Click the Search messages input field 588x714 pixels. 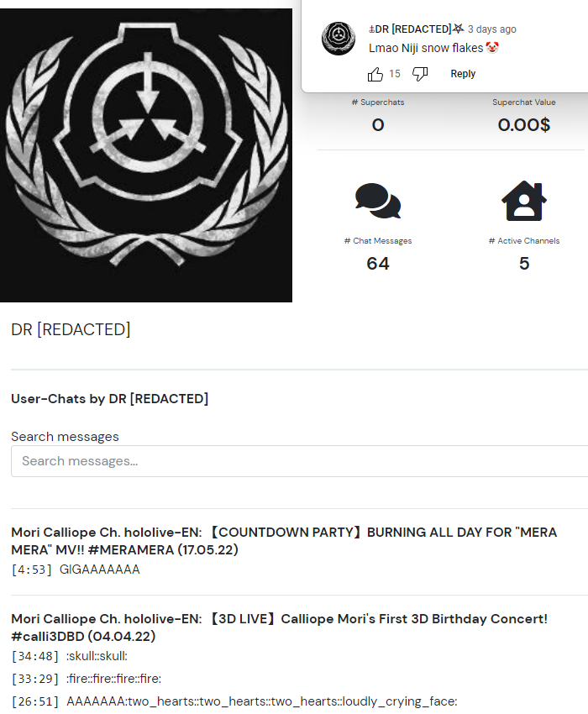pos(299,461)
